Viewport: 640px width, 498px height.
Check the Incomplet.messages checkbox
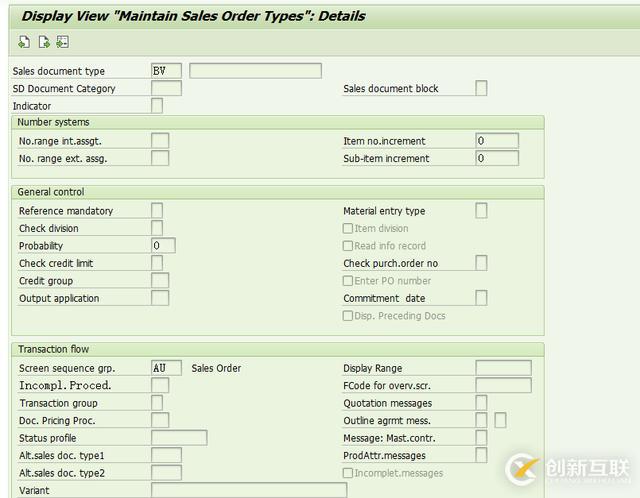click(348, 473)
